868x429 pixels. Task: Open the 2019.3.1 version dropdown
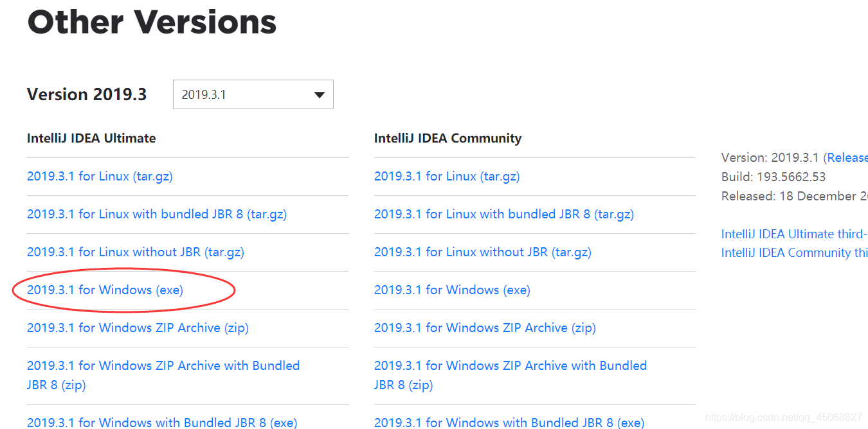tap(253, 94)
